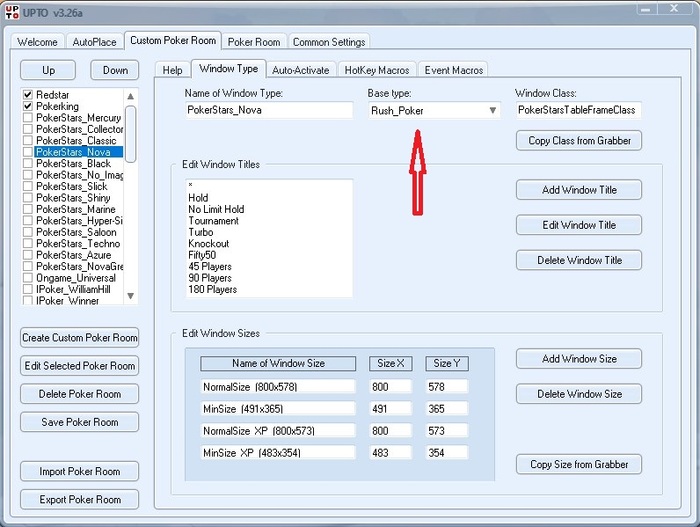The width and height of the screenshot is (700, 527).
Task: Select the Window Type tab
Action: [x=229, y=68]
